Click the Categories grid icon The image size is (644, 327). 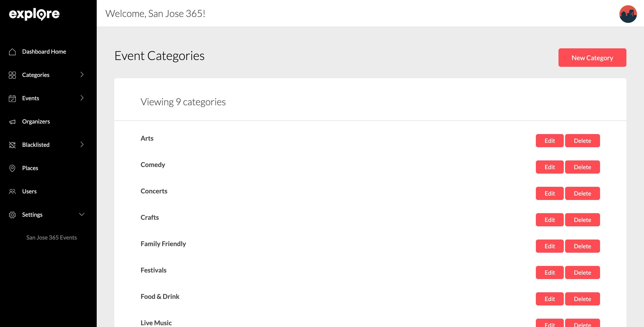tap(12, 75)
